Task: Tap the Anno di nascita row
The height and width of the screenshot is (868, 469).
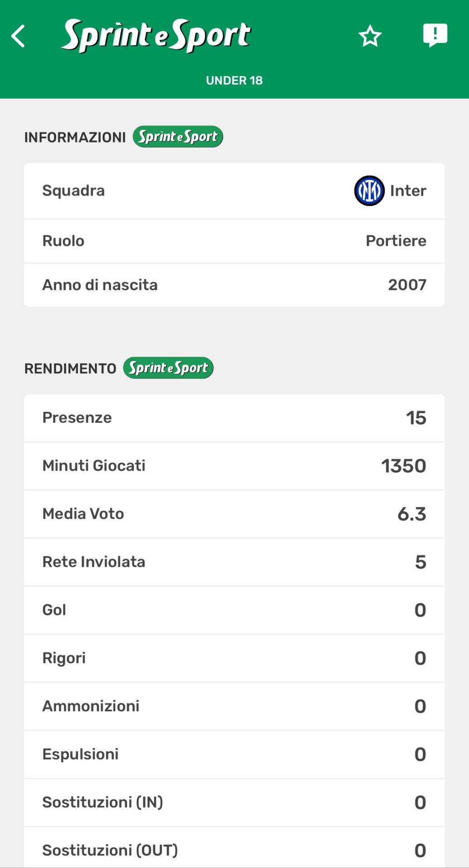Action: coord(234,285)
